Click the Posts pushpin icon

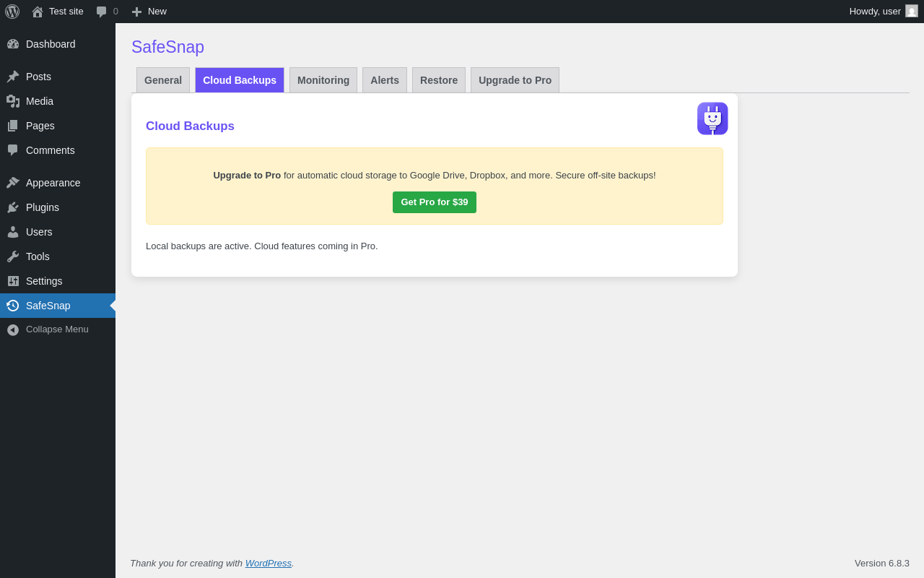[x=13, y=77]
